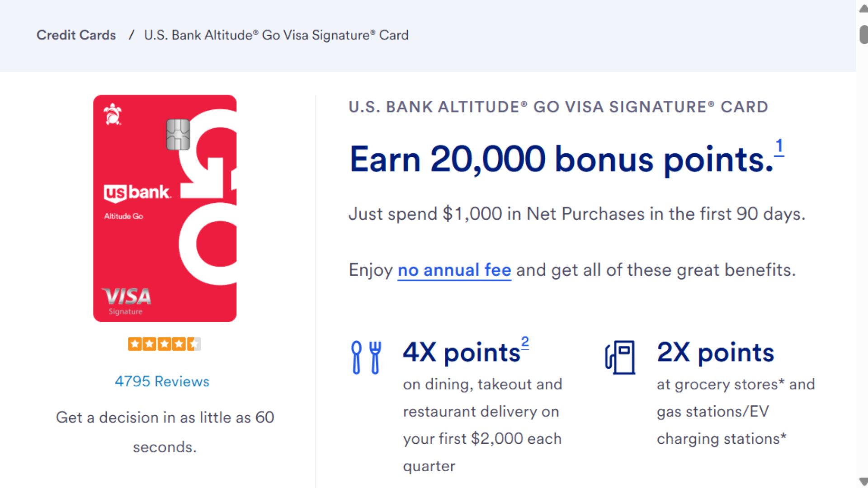Screen dimensions: 868x488
Task: Click the vertical scrollbar thumb
Action: click(863, 35)
